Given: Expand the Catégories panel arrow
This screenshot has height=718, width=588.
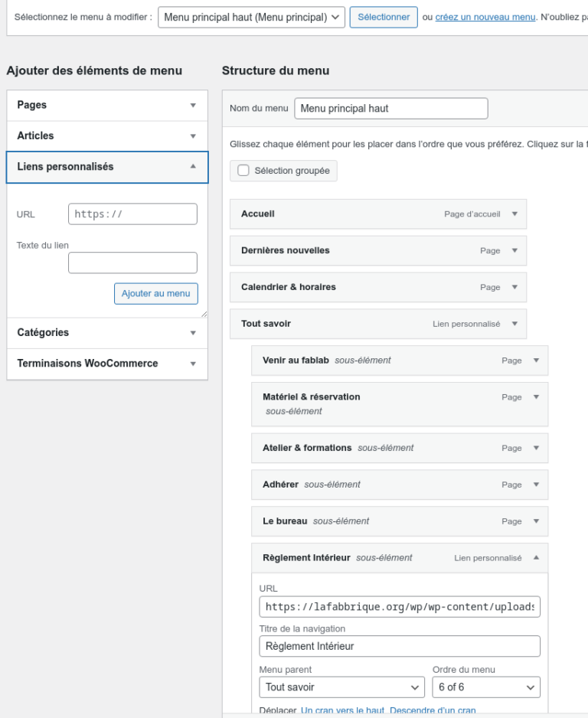Looking at the screenshot, I should pos(193,333).
